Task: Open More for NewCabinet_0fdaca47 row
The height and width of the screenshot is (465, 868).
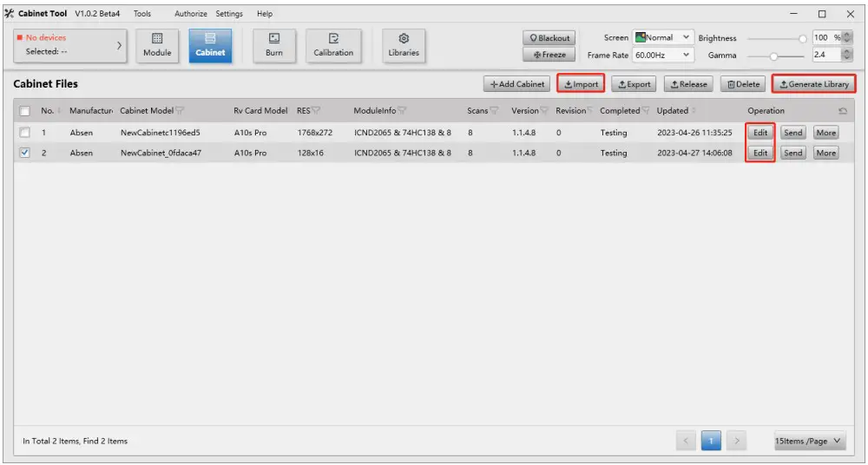Action: (825, 153)
